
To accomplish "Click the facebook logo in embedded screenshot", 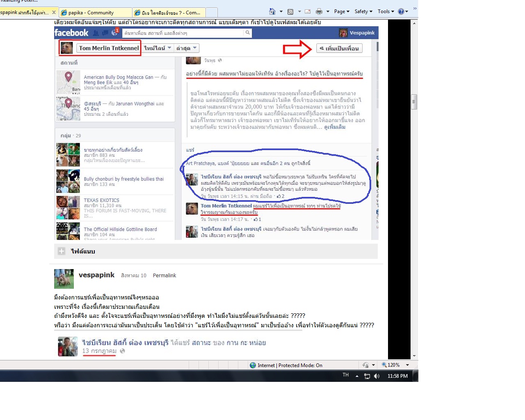I will pos(71,33).
